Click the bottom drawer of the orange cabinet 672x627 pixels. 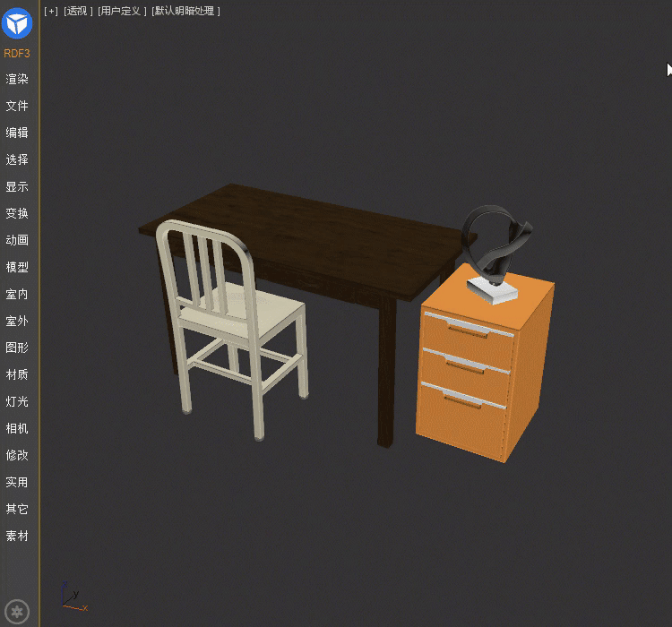tap(462, 422)
